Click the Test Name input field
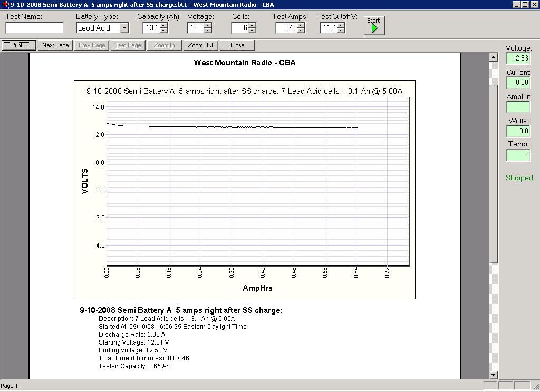Viewport: 540px width, 392px height. point(35,28)
